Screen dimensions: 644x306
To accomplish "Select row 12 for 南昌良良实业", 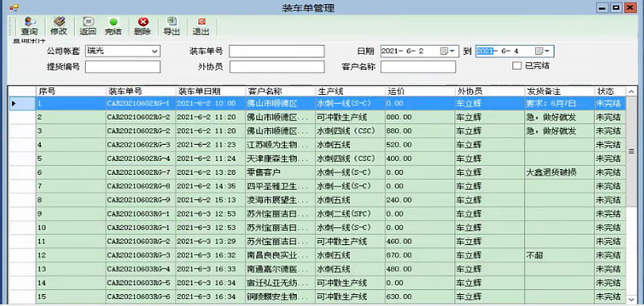I will coord(317,255).
